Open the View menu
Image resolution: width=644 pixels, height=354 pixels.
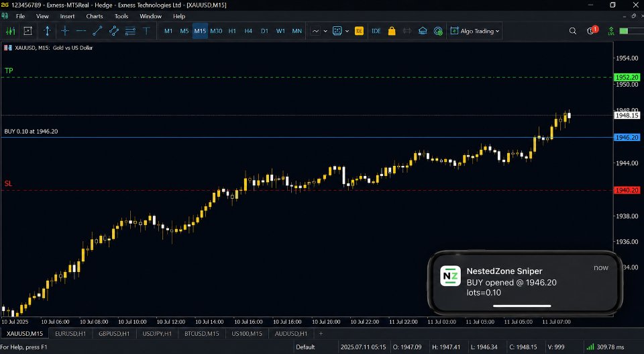(42, 16)
